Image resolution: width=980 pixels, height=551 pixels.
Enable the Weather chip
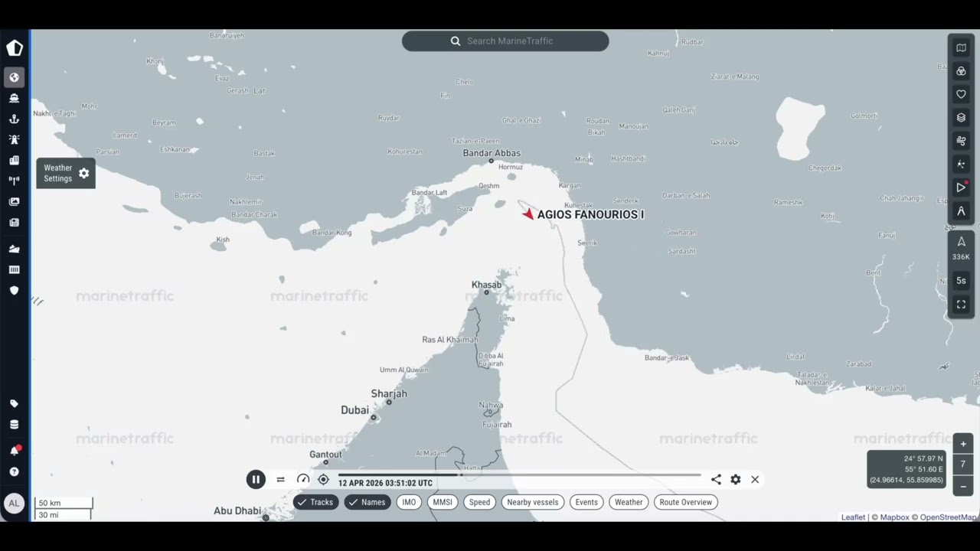(629, 502)
